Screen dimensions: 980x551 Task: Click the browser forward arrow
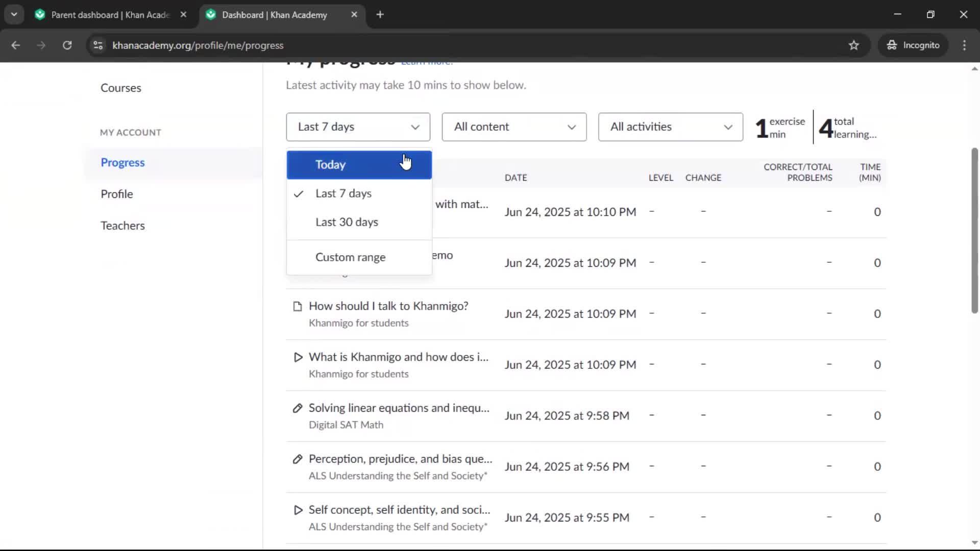click(x=41, y=45)
